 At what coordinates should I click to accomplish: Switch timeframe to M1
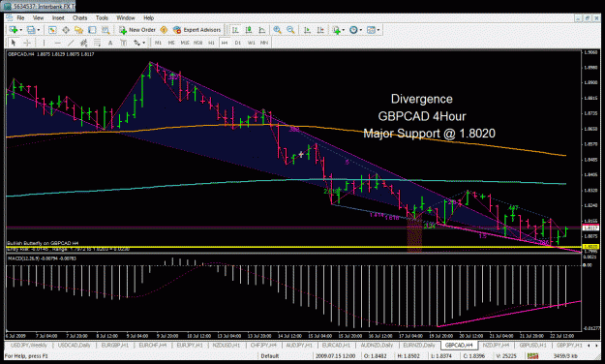click(158, 43)
